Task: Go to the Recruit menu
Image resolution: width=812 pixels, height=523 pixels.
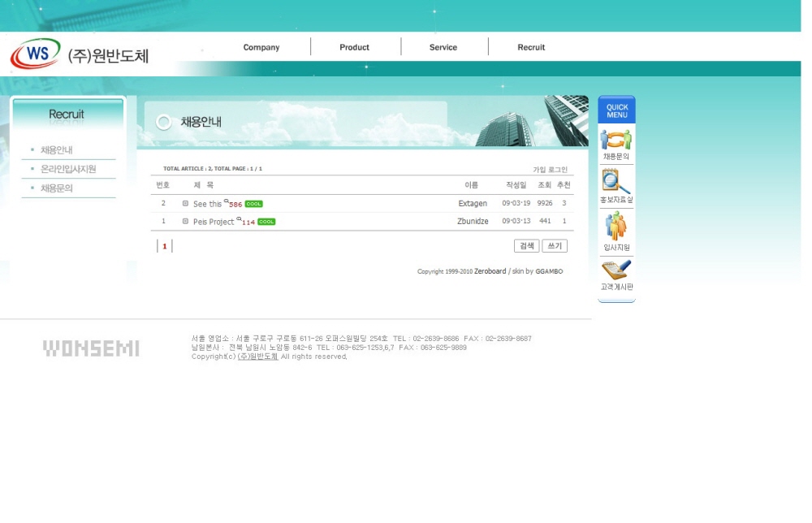Action: (531, 47)
